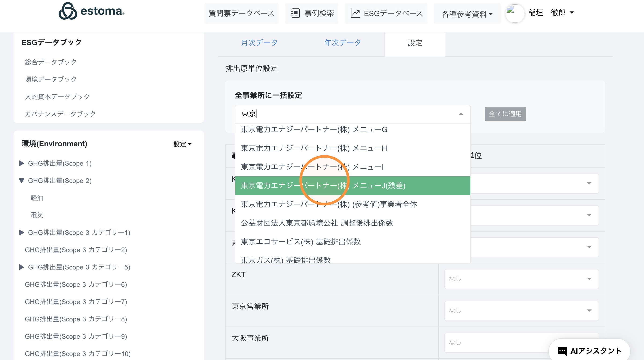Screen dimensions: 644x360
Task: Open the 大阪事業所 emission factor dropdown
Action: coord(522,342)
